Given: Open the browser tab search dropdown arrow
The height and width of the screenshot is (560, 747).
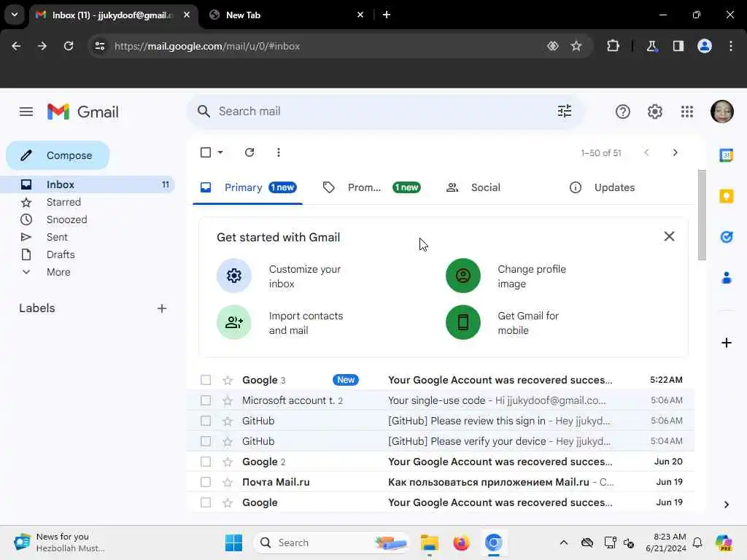Looking at the screenshot, I should [15, 15].
